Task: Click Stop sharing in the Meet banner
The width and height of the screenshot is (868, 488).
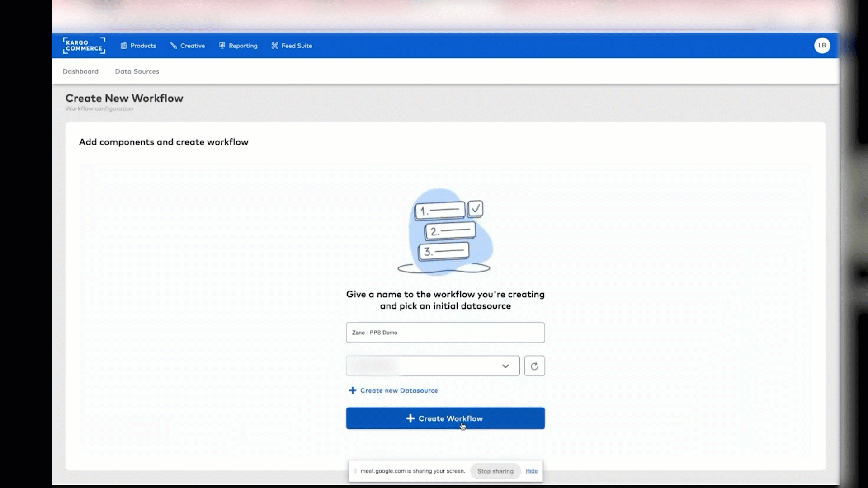Action: click(x=495, y=470)
